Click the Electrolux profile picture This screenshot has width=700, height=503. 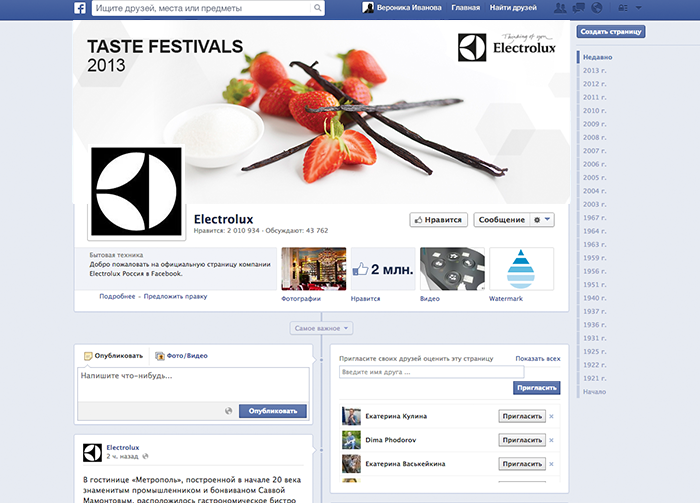(x=136, y=191)
